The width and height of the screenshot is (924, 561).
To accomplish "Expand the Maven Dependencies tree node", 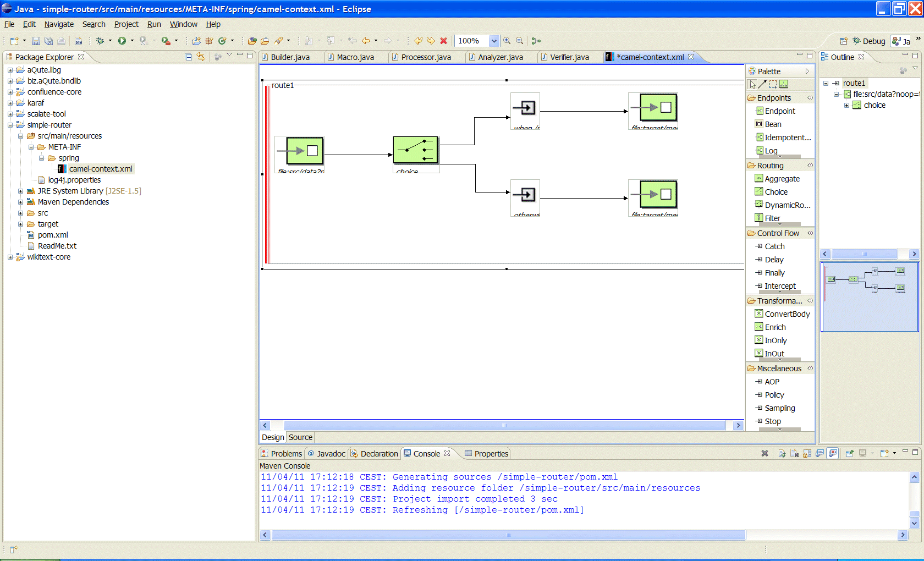I will coord(20,202).
